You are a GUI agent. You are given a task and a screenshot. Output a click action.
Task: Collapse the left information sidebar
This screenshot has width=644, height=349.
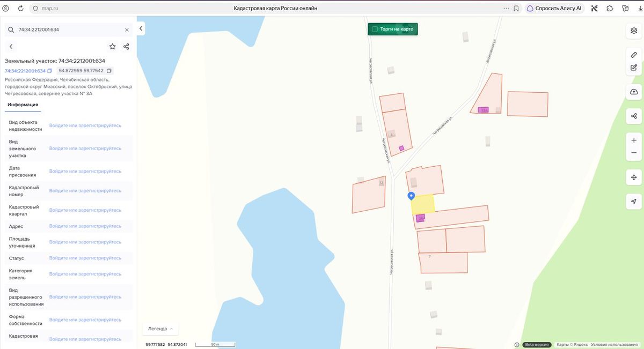(x=141, y=28)
